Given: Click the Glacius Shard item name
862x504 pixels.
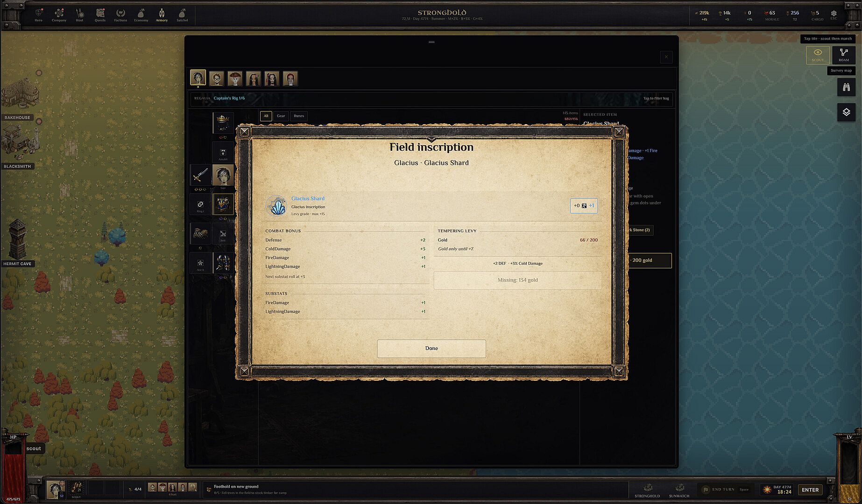Looking at the screenshot, I should [x=308, y=198].
